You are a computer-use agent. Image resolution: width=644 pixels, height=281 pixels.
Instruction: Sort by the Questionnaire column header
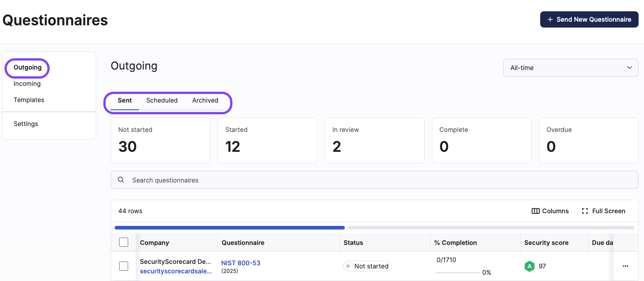click(x=243, y=243)
